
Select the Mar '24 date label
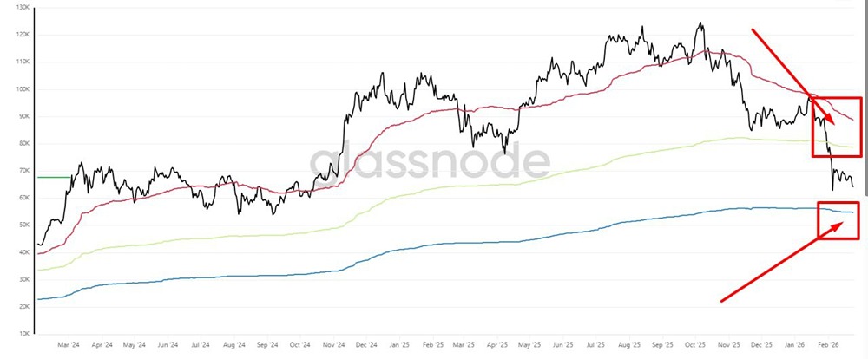coord(69,344)
